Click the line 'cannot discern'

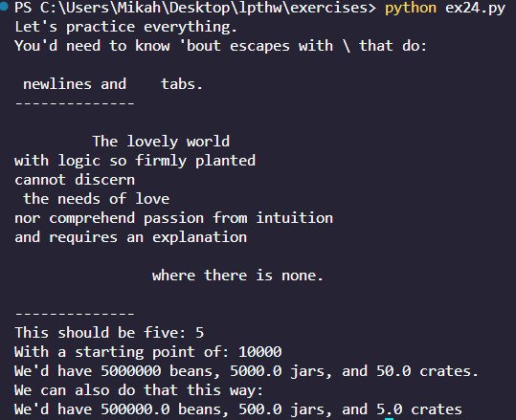pos(75,180)
